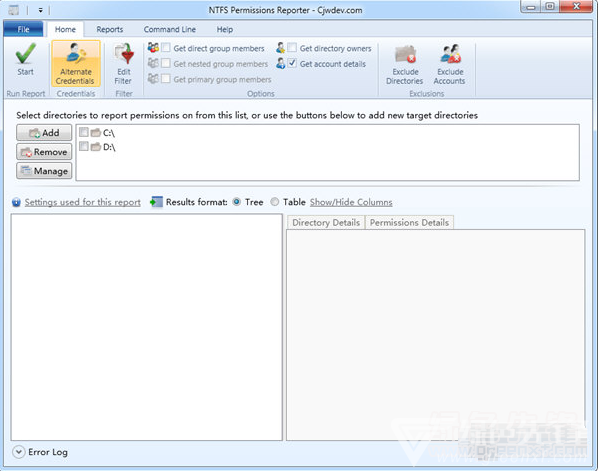Open the File menu
598x471 pixels.
(23, 29)
